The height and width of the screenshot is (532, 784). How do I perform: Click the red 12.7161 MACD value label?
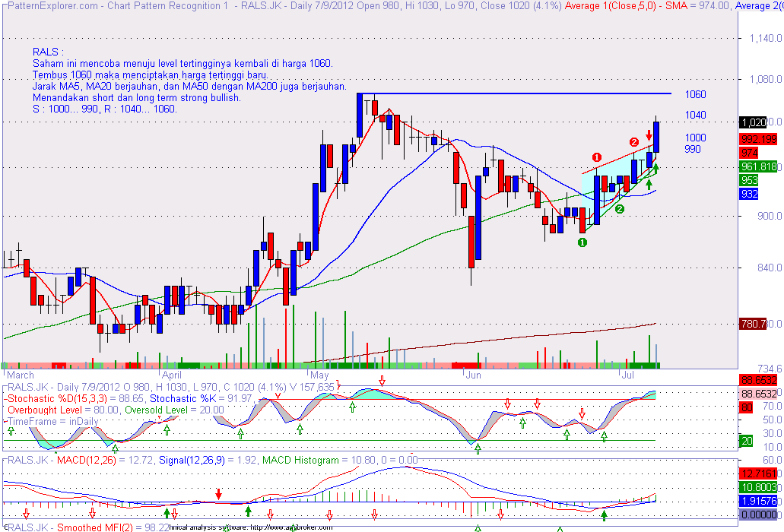758,473
